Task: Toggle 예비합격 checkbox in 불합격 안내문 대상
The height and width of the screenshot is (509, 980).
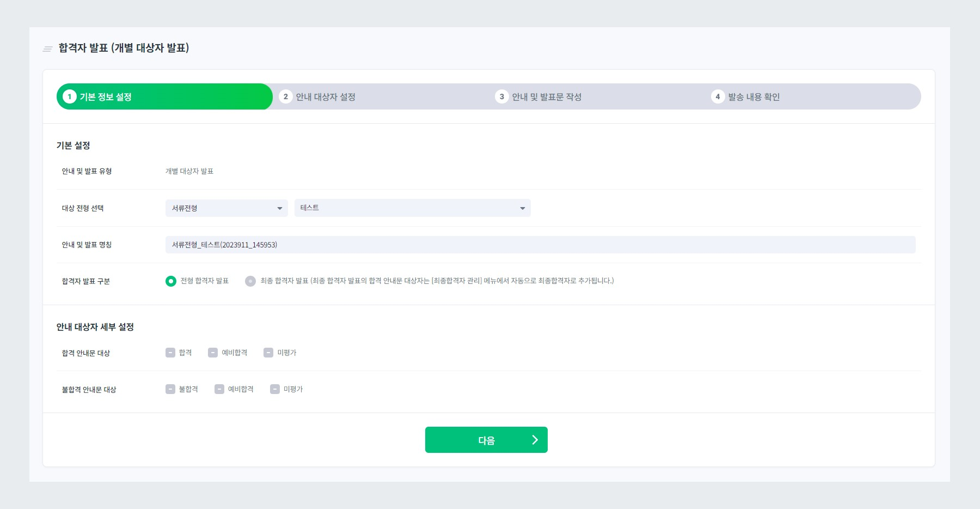Action: (219, 389)
